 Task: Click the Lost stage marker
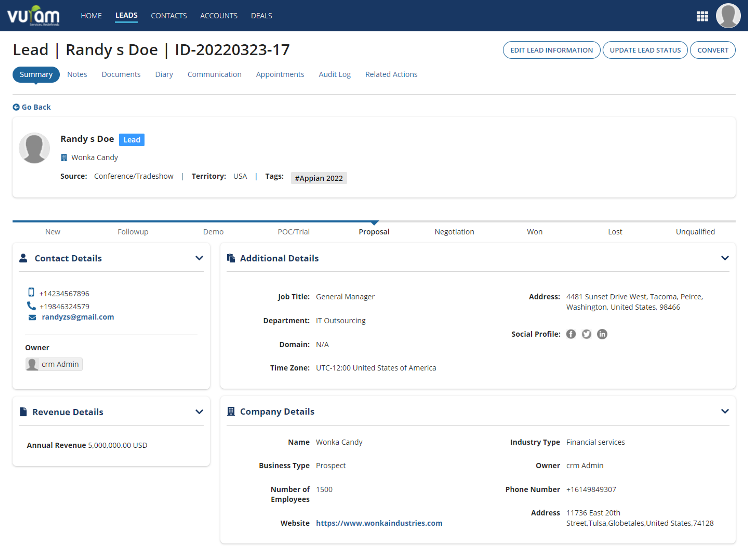tap(615, 232)
